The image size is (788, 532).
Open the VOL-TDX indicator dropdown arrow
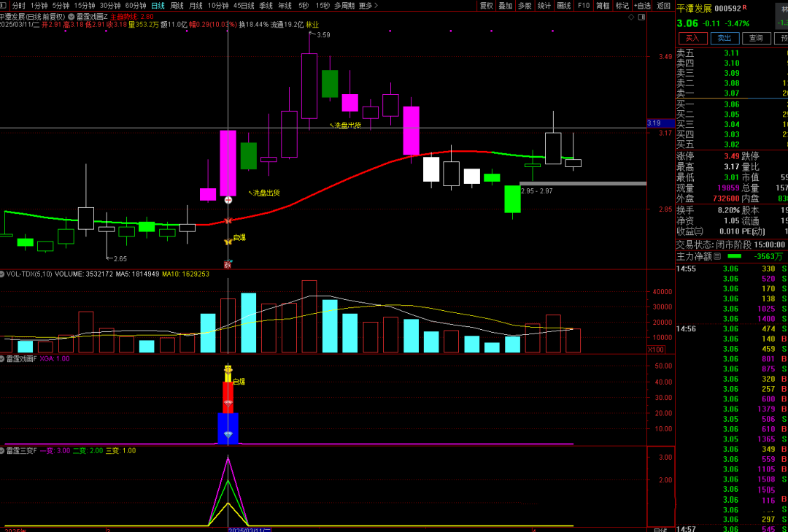click(x=3, y=274)
